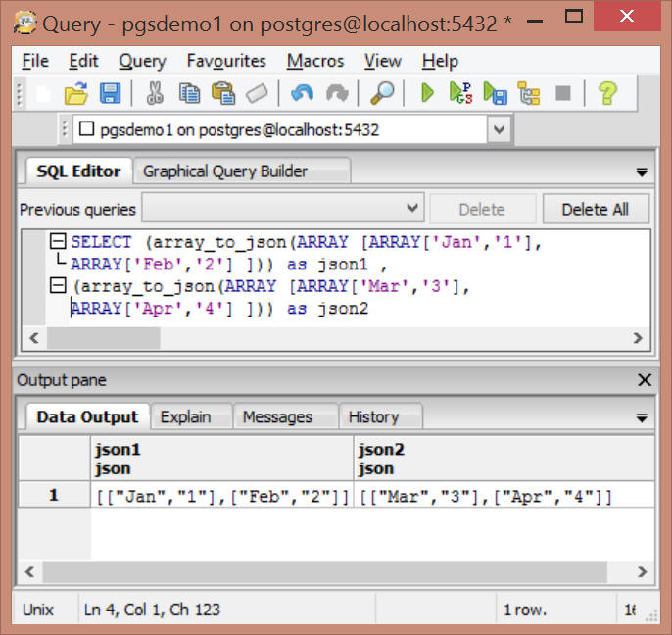Open the View menu

click(383, 61)
